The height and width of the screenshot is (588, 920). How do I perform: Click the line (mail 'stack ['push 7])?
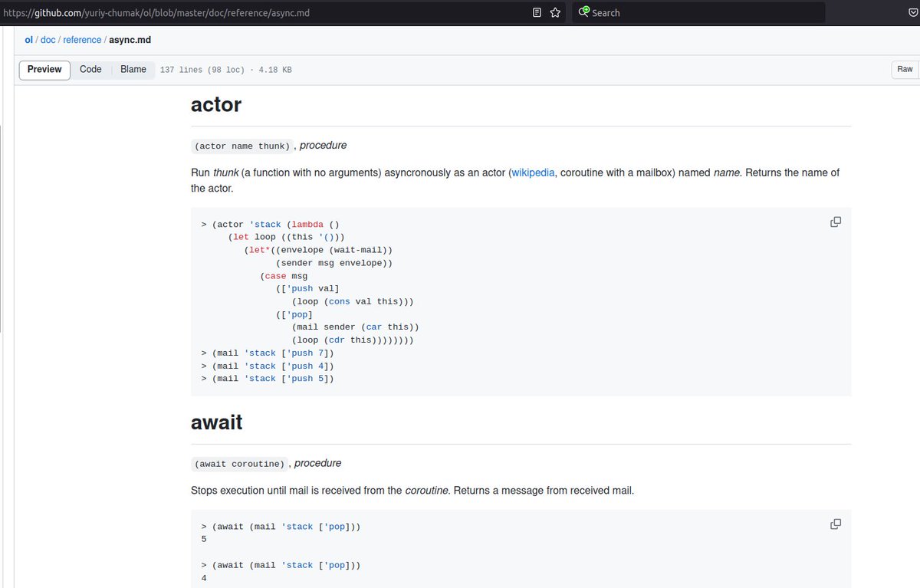pos(268,353)
